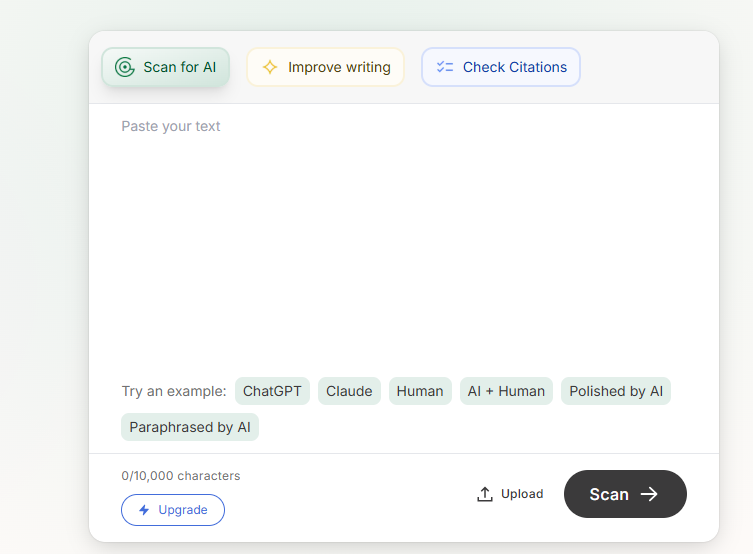
Task: Click the lightning bolt icon on Upgrade
Action: (144, 510)
